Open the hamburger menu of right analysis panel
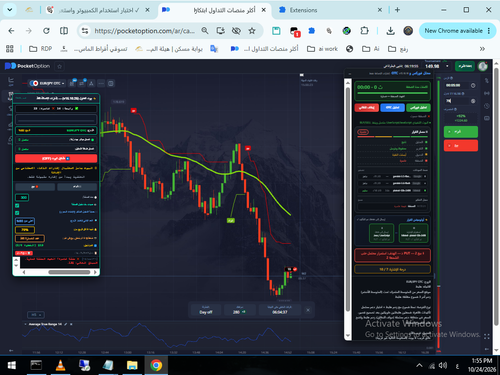500x375 pixels. point(349,73)
